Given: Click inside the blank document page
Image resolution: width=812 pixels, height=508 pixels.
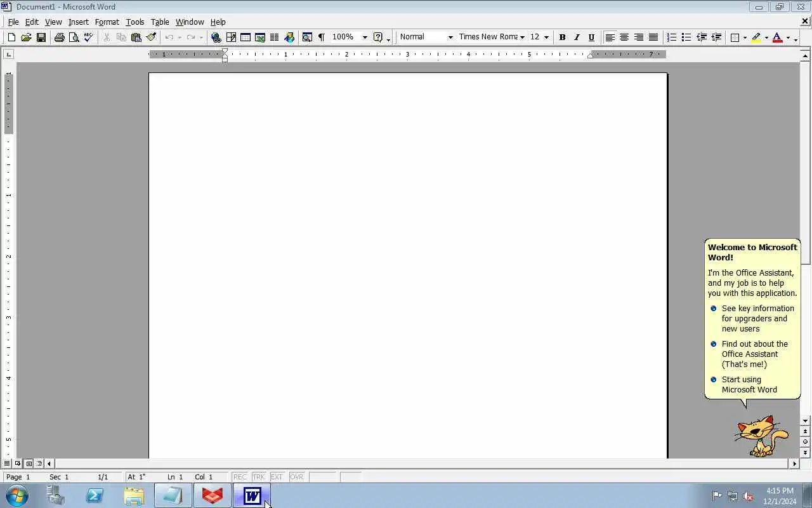Looking at the screenshot, I should [x=408, y=265].
